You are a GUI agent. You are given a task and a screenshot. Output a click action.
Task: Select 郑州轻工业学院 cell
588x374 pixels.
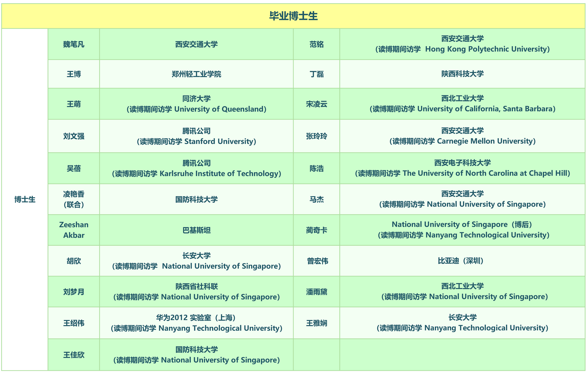196,74
